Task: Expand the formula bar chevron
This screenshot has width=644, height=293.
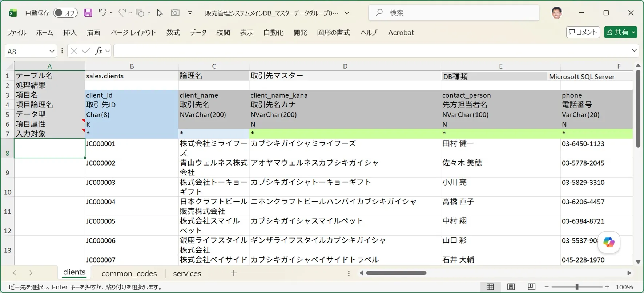Action: pyautogui.click(x=634, y=50)
